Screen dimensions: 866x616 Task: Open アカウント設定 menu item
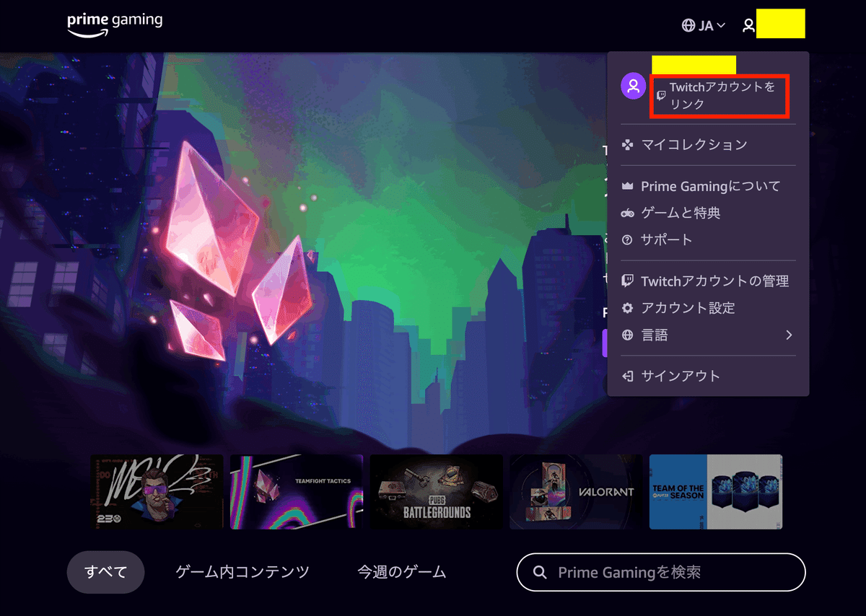688,308
